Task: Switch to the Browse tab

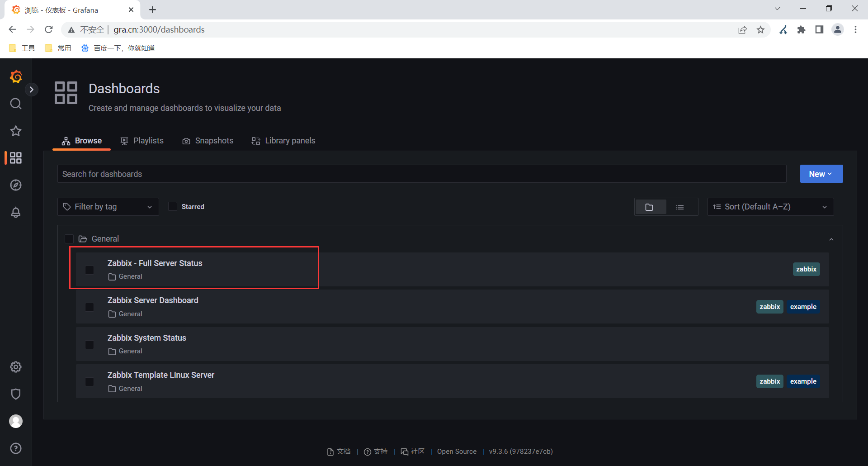Action: point(82,141)
